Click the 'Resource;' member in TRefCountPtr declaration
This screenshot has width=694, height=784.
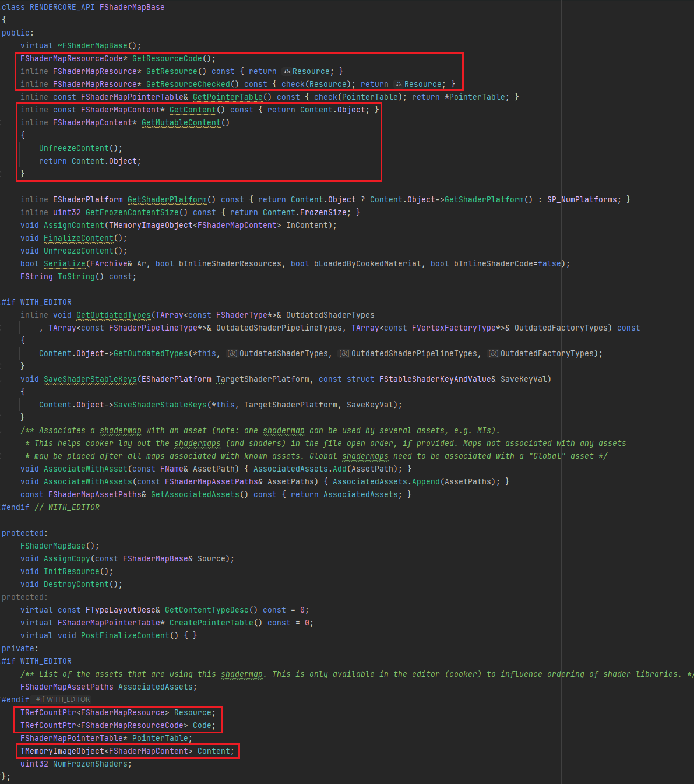click(x=195, y=712)
